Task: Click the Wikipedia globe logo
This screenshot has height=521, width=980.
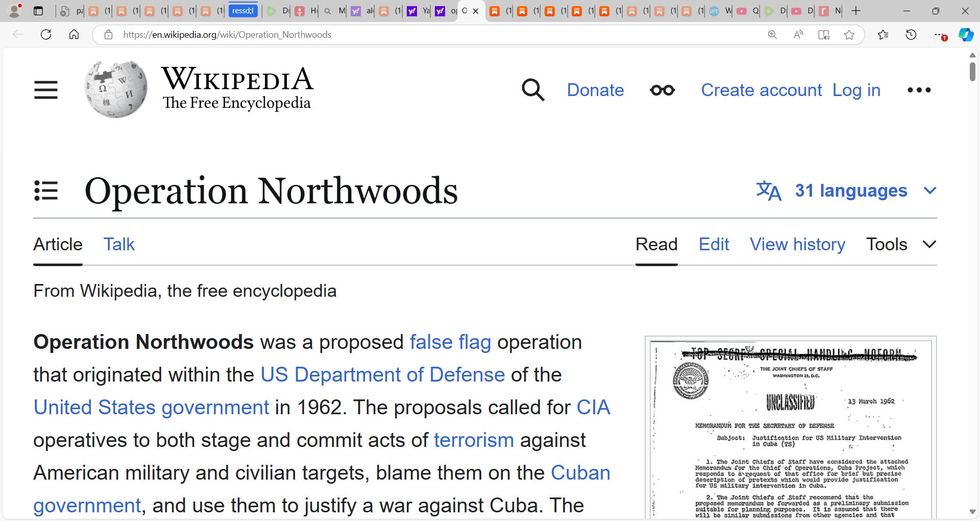Action: pyautogui.click(x=116, y=89)
